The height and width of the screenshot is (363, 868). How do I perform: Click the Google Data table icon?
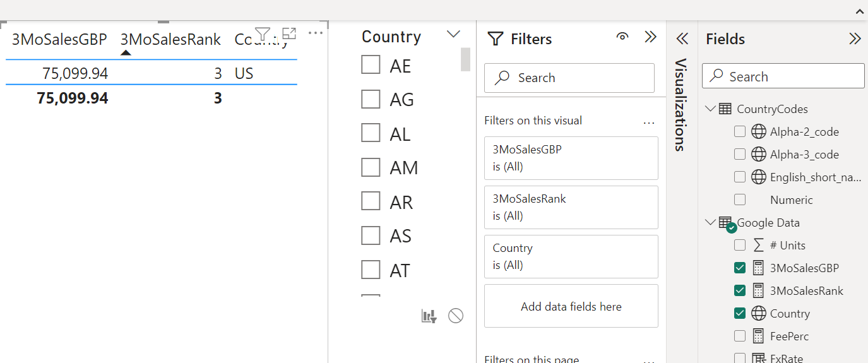[x=726, y=223]
